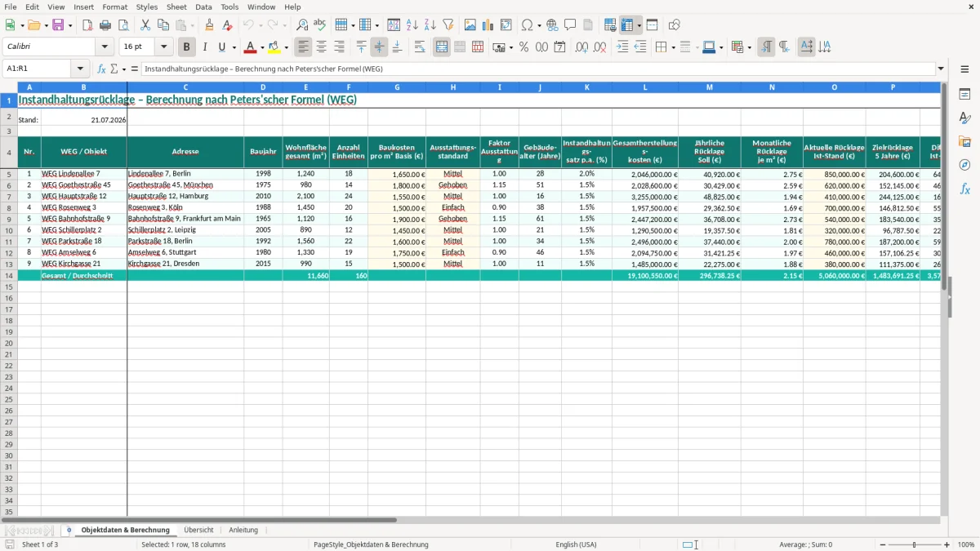Screen dimensions: 980x551
Task: Toggle Bold formatting
Action: click(x=187, y=47)
